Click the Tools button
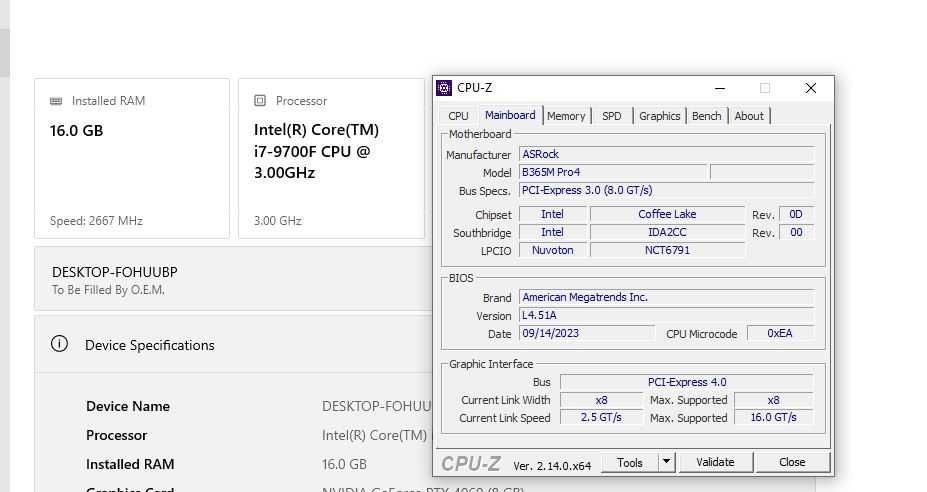Image resolution: width=927 pixels, height=492 pixels. (630, 462)
